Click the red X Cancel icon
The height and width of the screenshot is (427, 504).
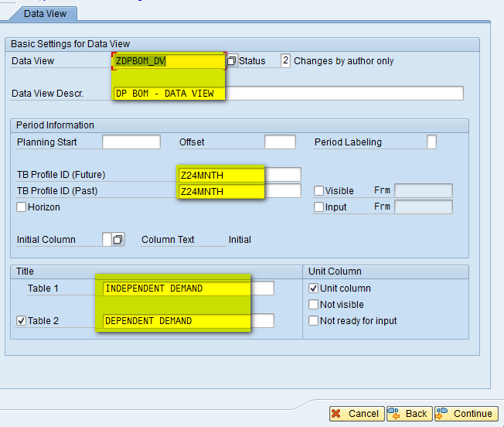point(336,414)
